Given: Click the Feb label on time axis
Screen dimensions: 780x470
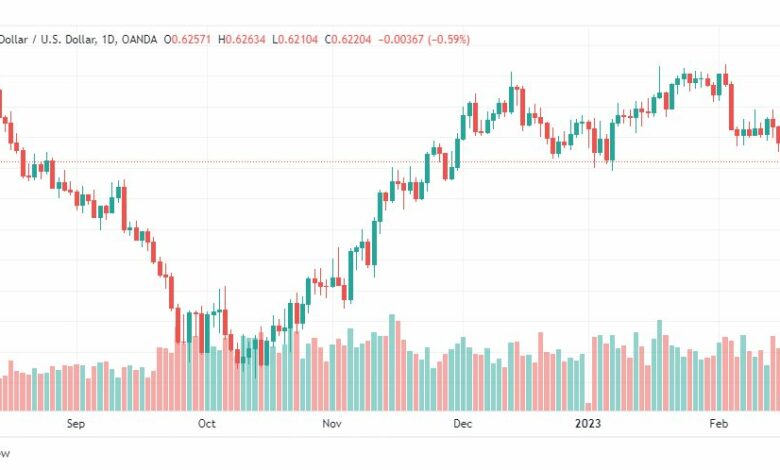Looking at the screenshot, I should click(x=719, y=424).
